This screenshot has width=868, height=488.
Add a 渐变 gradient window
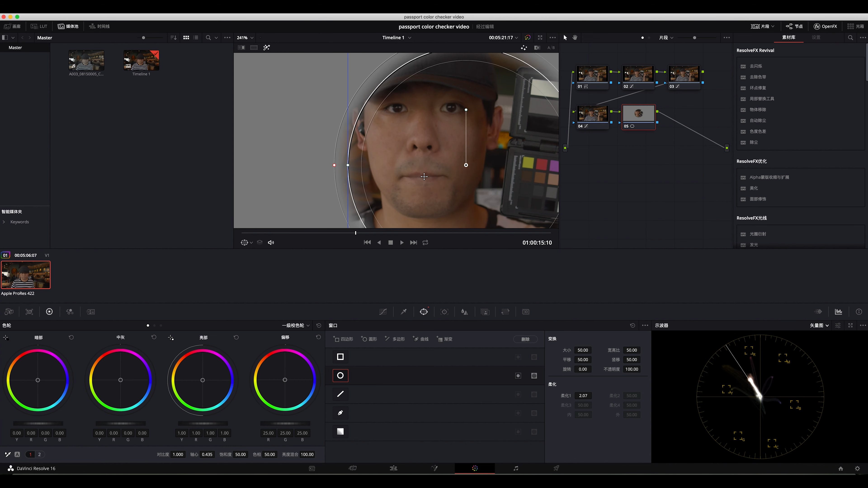point(444,339)
